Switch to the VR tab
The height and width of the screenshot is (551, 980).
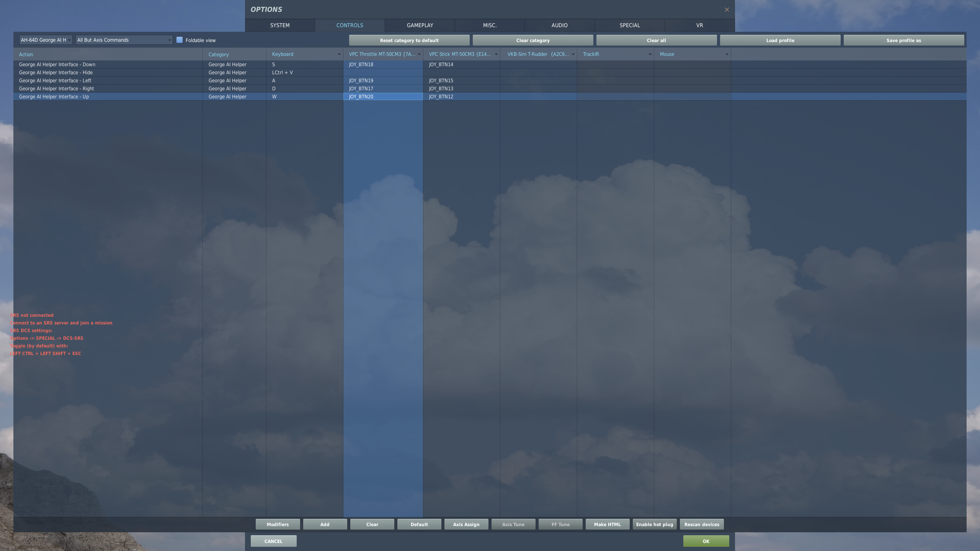pyautogui.click(x=700, y=25)
